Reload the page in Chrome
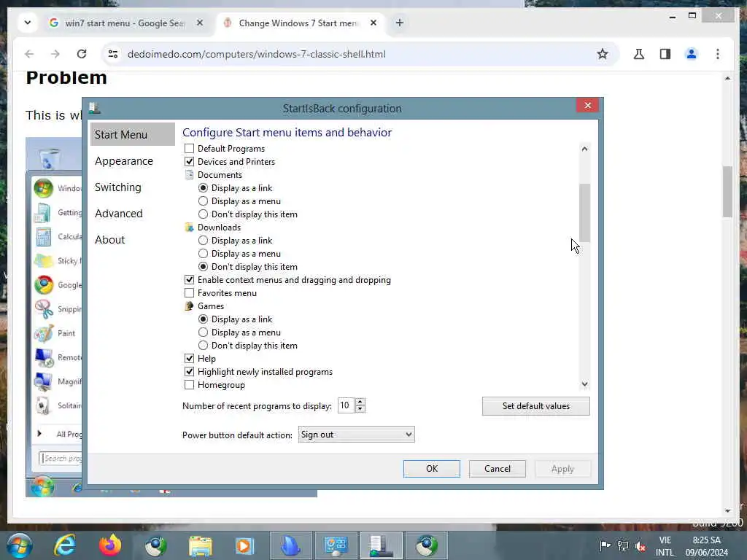 (x=82, y=54)
